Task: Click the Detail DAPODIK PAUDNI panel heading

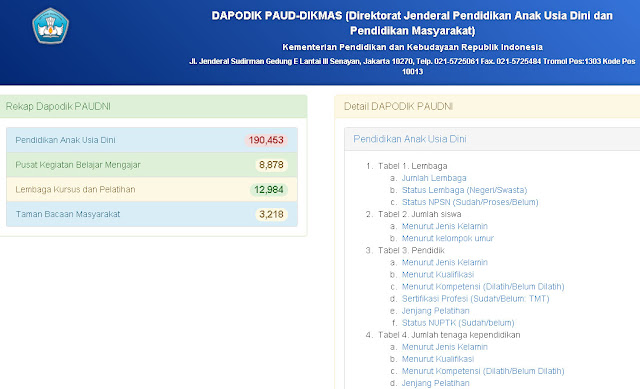Action: tap(487, 107)
